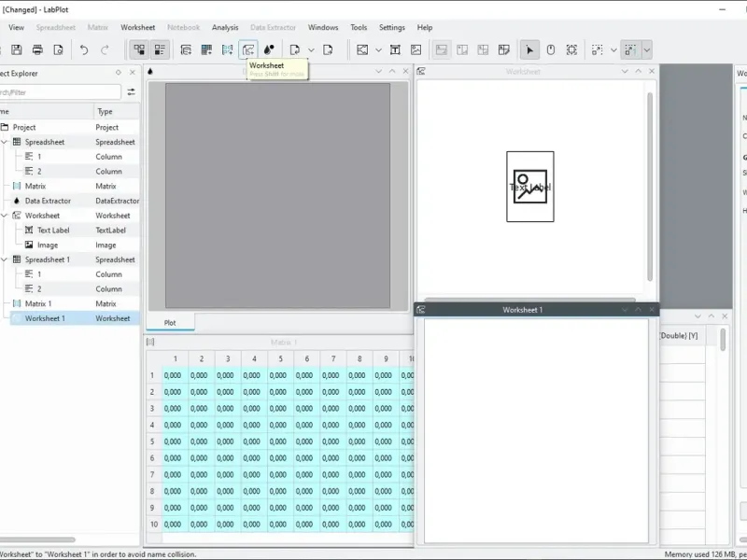Switch to the Plot tab
The image size is (747, 560).
coord(170,322)
